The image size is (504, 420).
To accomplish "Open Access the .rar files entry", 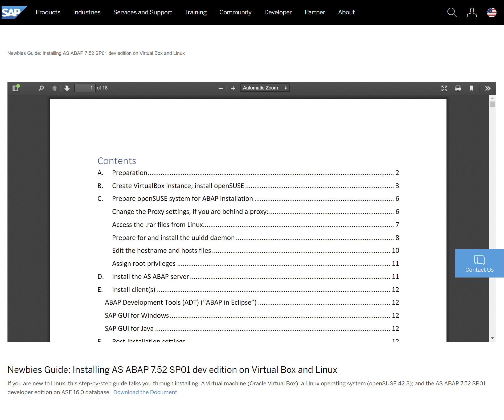I will coord(256,225).
